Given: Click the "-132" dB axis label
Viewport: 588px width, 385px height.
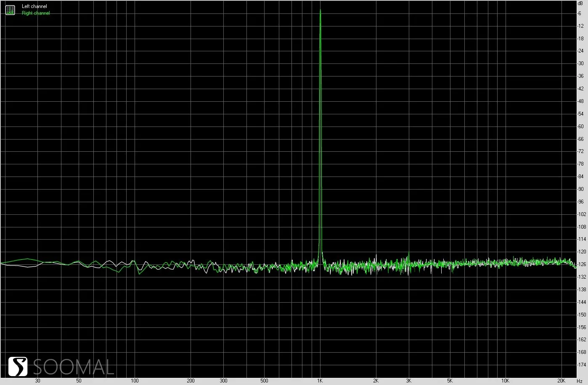Looking at the screenshot, I should [x=581, y=277].
